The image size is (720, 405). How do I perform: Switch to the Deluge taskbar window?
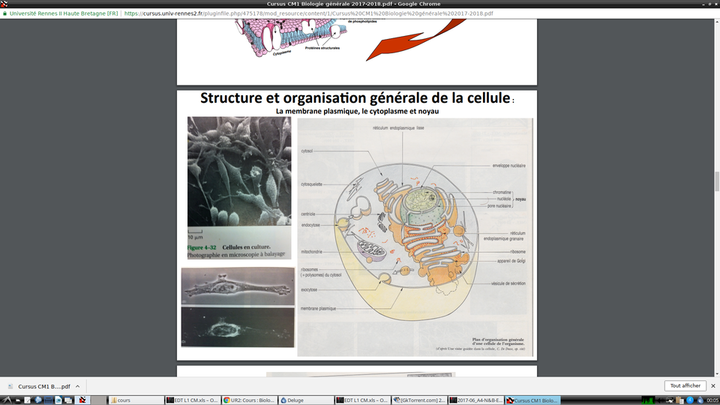point(306,400)
